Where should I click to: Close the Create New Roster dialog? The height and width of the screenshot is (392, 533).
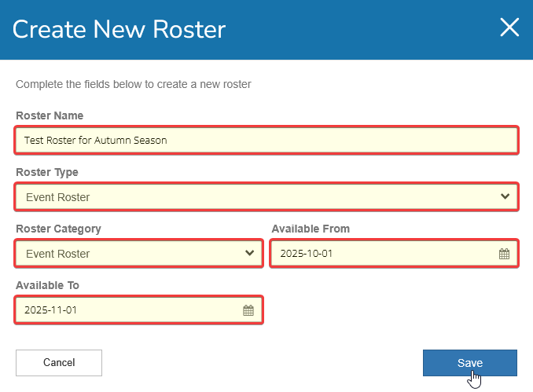(509, 28)
